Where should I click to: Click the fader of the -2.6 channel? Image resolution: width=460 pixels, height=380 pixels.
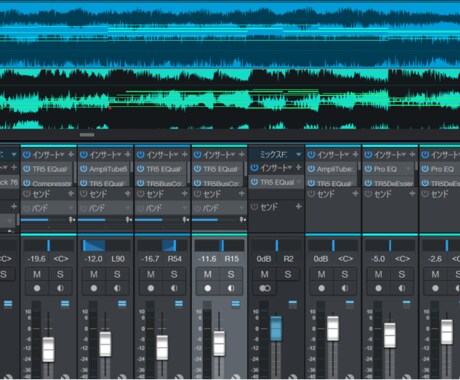(x=447, y=332)
